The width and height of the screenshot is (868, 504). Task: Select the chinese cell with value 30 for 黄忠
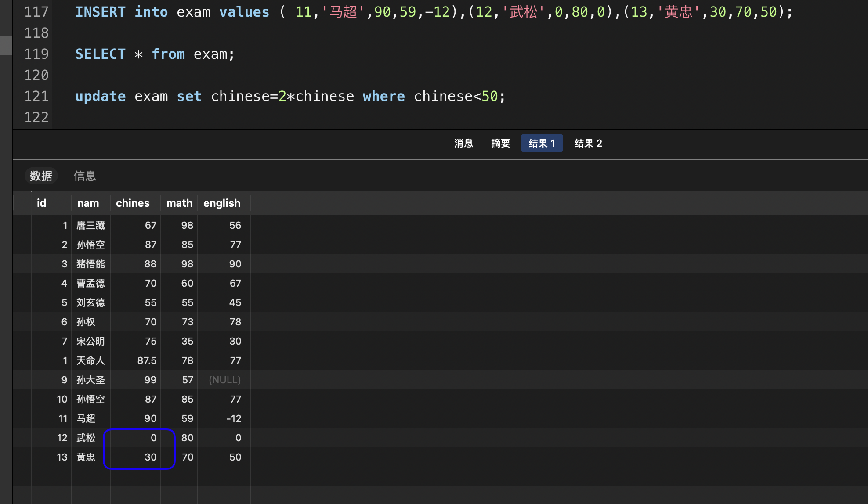coord(150,457)
